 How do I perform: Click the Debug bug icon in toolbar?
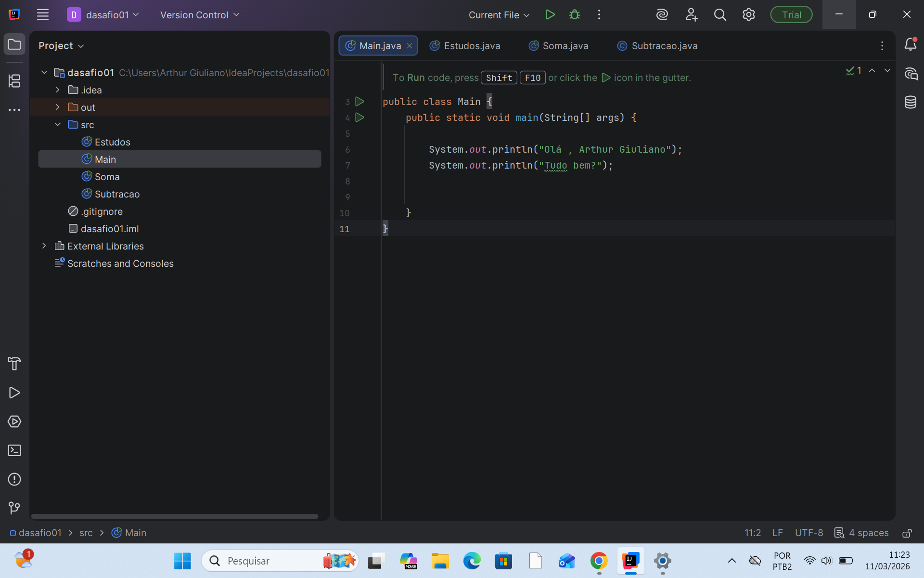point(574,15)
